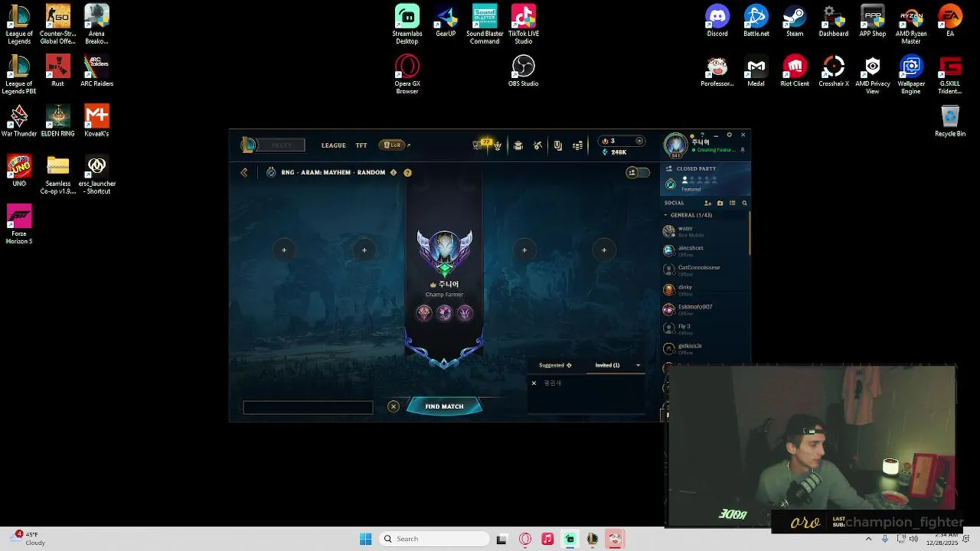Toggle the open party switch in lobby
980x551 pixels.
(x=637, y=172)
